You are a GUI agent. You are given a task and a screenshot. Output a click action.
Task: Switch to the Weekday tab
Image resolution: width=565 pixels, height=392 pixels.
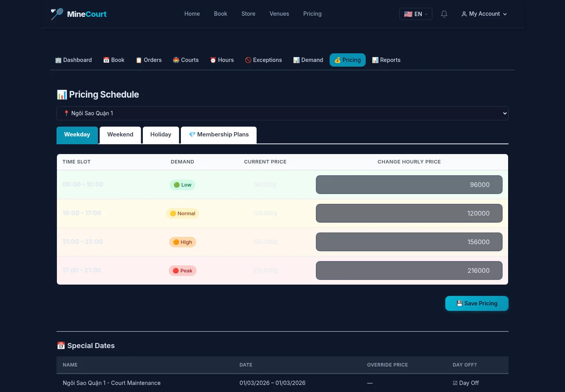tap(77, 135)
